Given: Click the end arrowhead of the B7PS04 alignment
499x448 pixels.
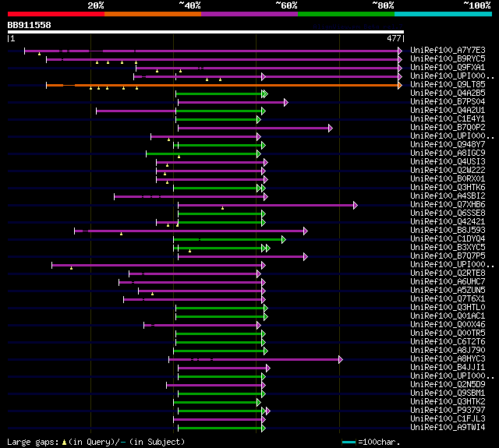Looking at the screenshot, I should (286, 102).
